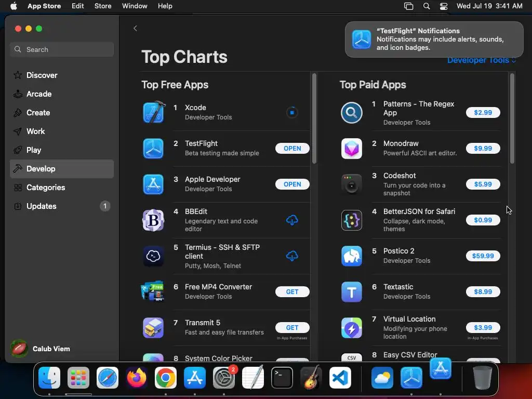Open the BBEdit app icon
Image resolution: width=532 pixels, height=399 pixels.
[x=153, y=220]
